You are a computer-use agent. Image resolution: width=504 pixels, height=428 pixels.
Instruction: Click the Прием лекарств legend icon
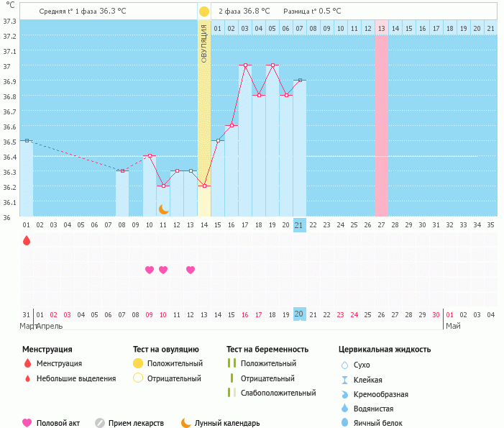[100, 423]
